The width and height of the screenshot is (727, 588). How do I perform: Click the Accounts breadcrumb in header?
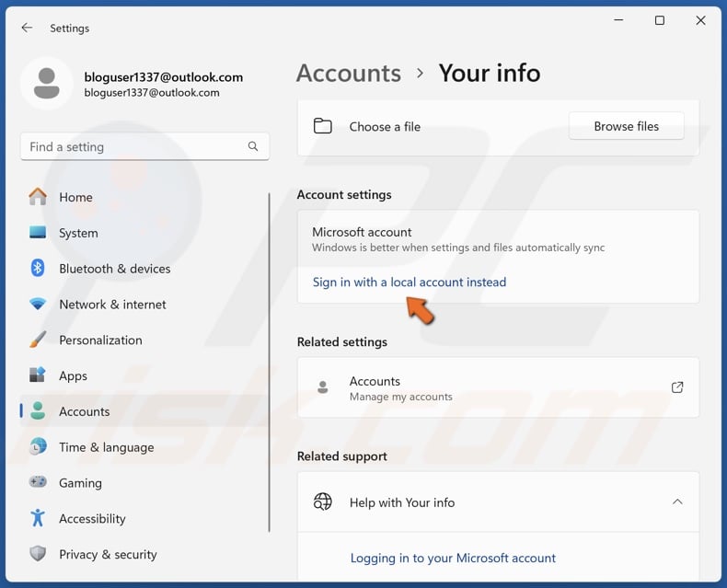click(349, 74)
